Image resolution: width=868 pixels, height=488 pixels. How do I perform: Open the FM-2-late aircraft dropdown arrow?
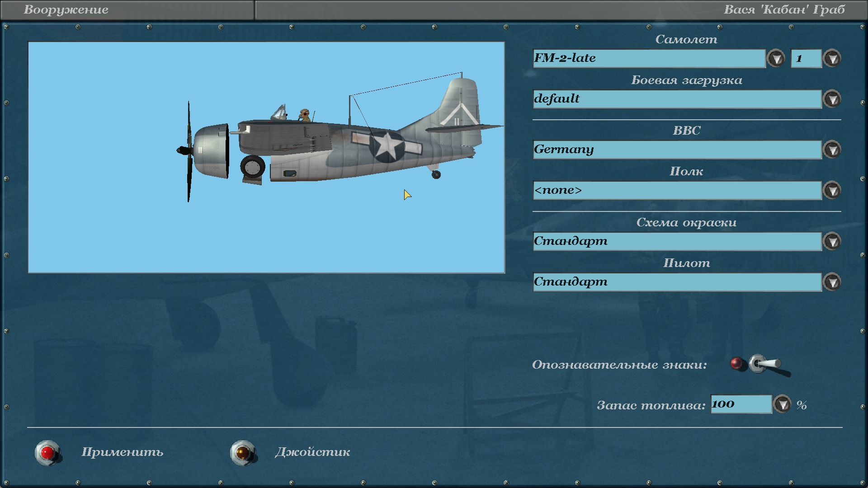click(776, 59)
